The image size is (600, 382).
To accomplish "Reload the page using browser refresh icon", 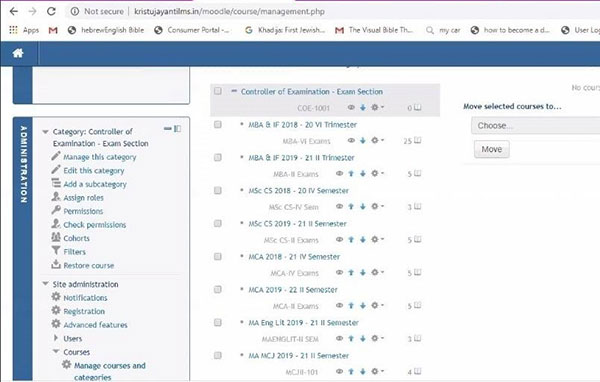I will coord(51,11).
